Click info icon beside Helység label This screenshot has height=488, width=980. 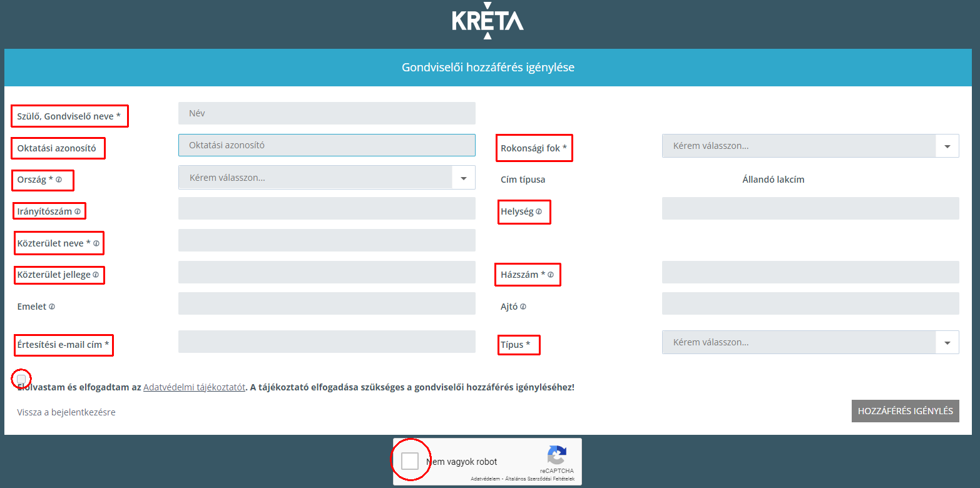(x=539, y=211)
